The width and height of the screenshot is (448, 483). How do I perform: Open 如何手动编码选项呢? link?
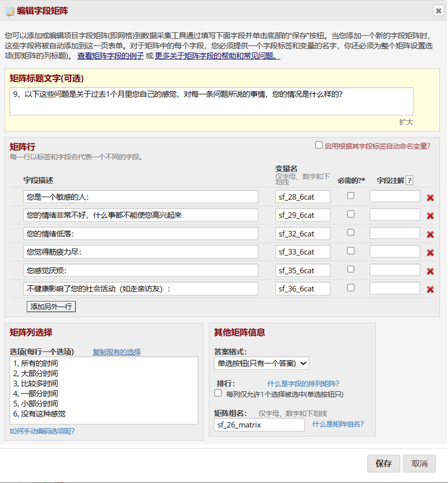(x=42, y=431)
